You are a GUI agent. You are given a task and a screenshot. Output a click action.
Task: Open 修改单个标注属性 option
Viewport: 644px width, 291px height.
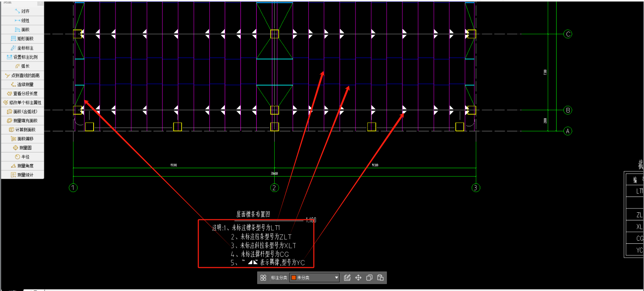22,103
